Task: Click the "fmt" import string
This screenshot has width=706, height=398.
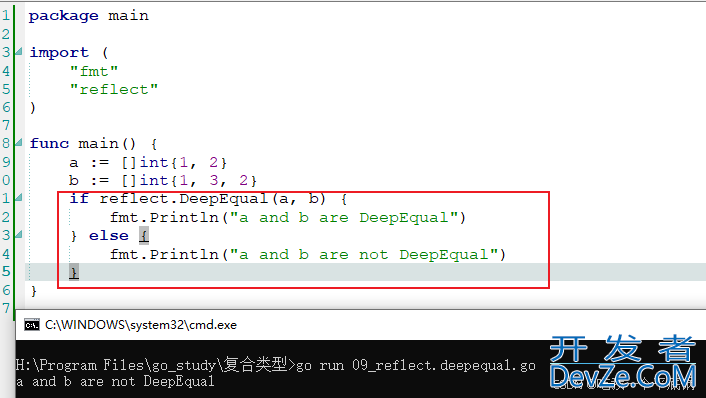Action: click(94, 71)
